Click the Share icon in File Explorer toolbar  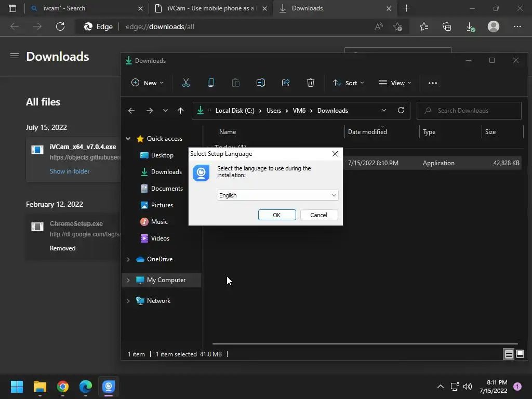286,83
